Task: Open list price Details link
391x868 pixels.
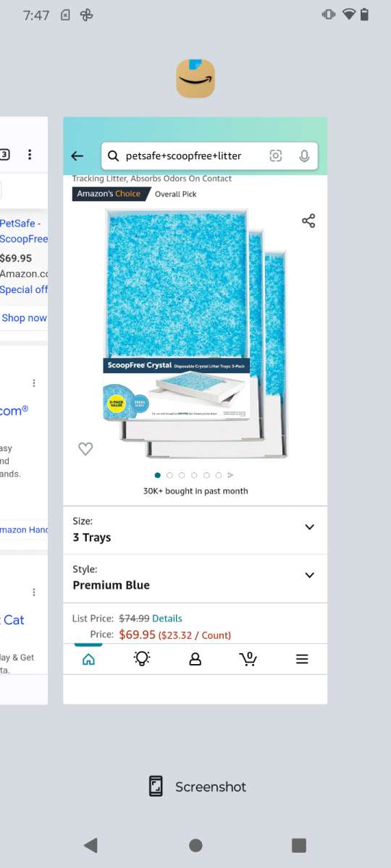Action: tap(167, 618)
